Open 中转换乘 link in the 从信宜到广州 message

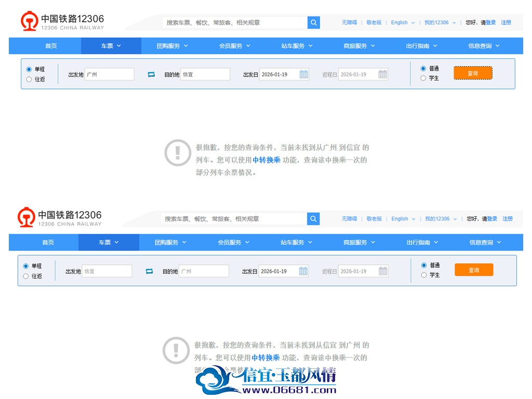pyautogui.click(x=265, y=357)
